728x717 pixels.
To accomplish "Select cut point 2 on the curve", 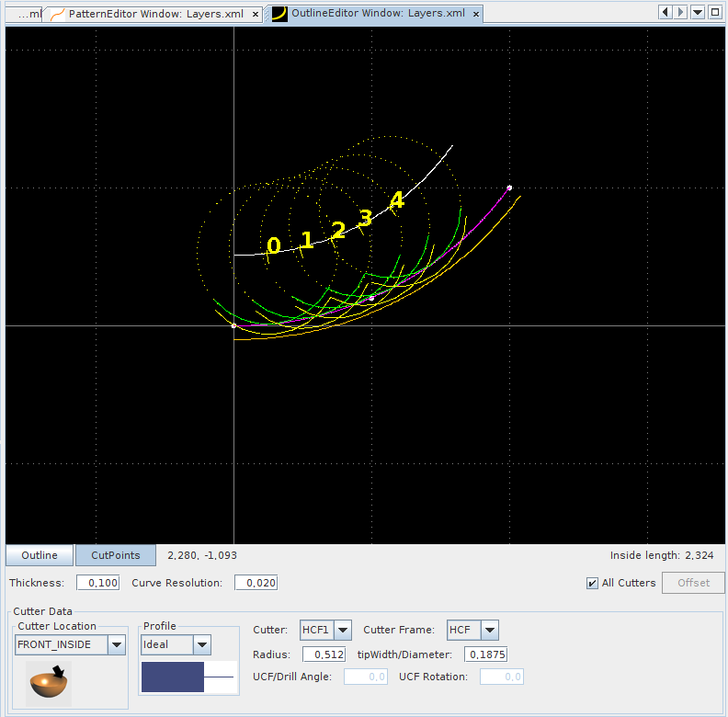I will [x=338, y=231].
